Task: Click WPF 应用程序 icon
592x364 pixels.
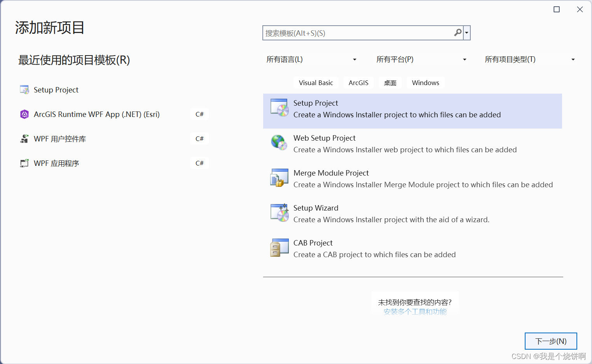Action: click(24, 163)
